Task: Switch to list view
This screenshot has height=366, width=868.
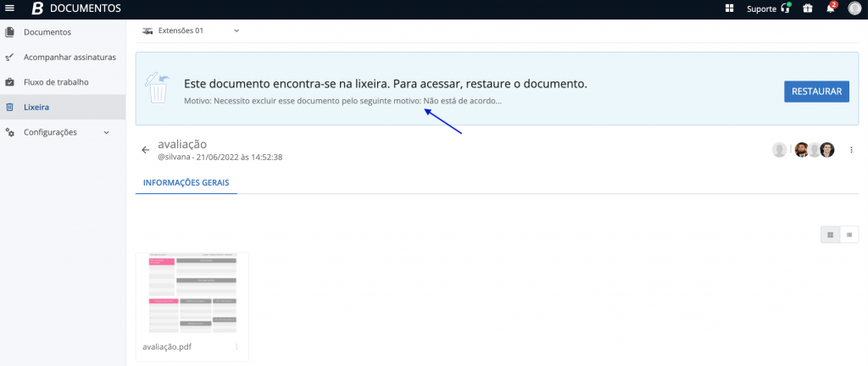Action: 849,235
